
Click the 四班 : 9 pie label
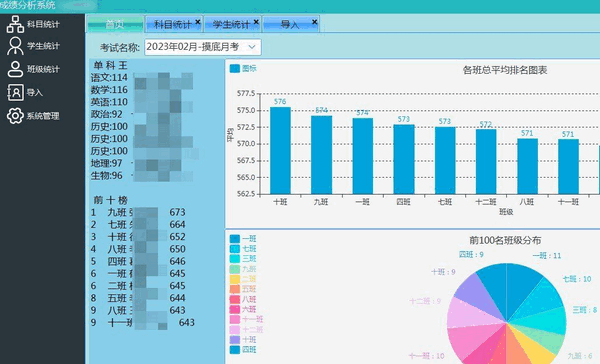click(x=471, y=255)
